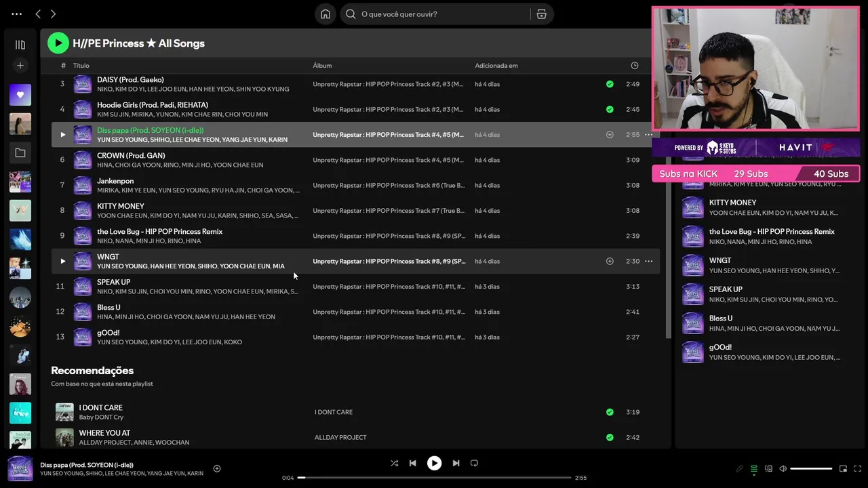Open the lyrics microphone icon
Viewport: 868px width, 488px height.
point(739,468)
